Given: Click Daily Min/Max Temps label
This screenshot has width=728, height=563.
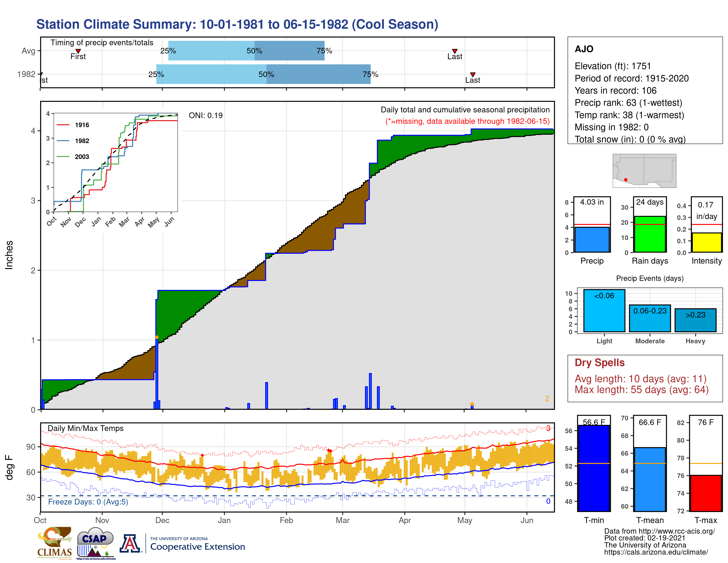Looking at the screenshot, I should tap(86, 428).
